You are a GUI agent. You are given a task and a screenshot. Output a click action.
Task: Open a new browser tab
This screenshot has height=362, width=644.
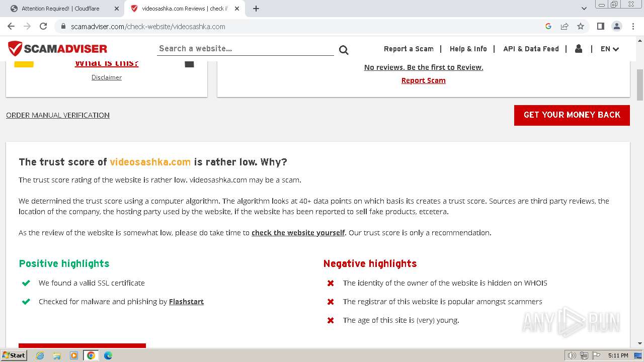(256, 9)
